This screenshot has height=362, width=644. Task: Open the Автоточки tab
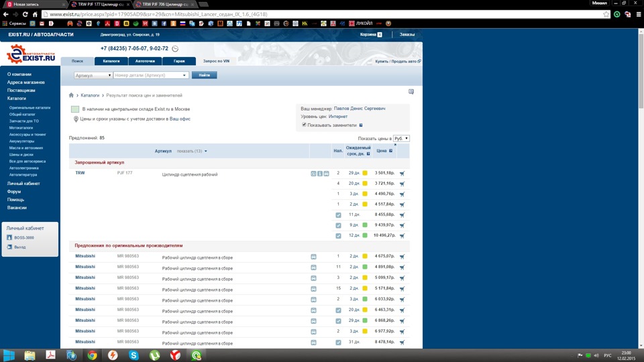coord(145,61)
